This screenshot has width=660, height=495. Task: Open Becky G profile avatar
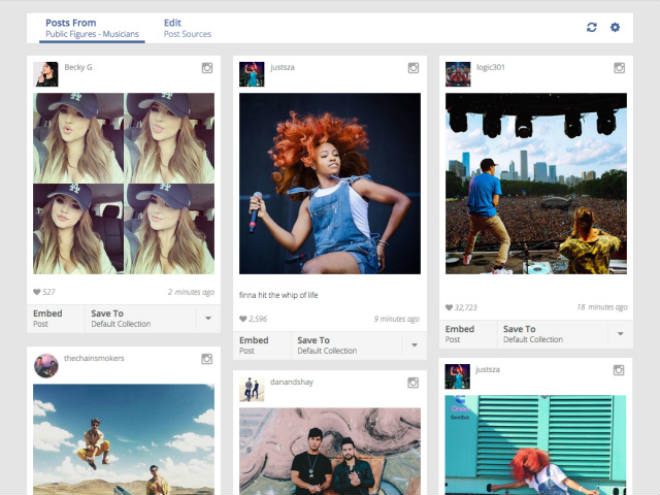click(46, 74)
